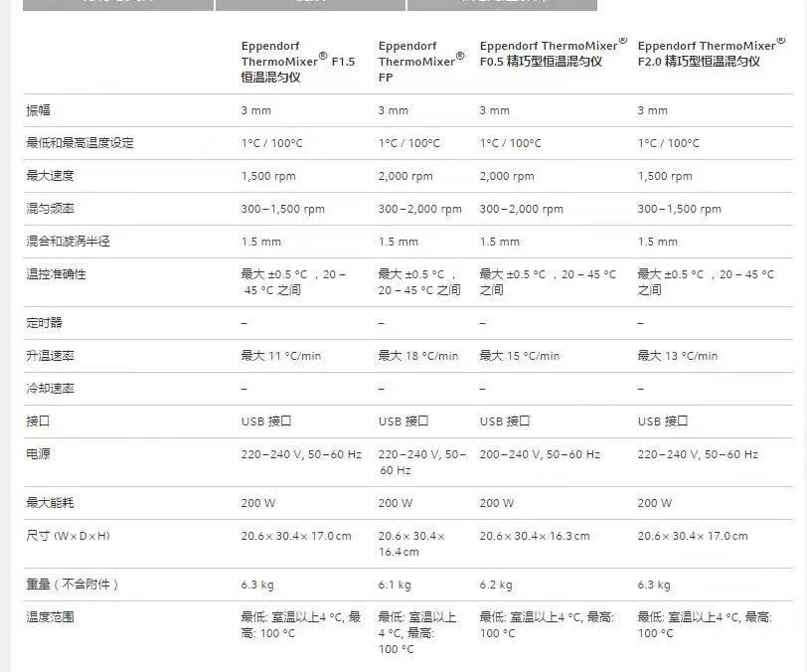Click the 接口 row label
Image resolution: width=807 pixels, height=672 pixels.
pos(38,421)
